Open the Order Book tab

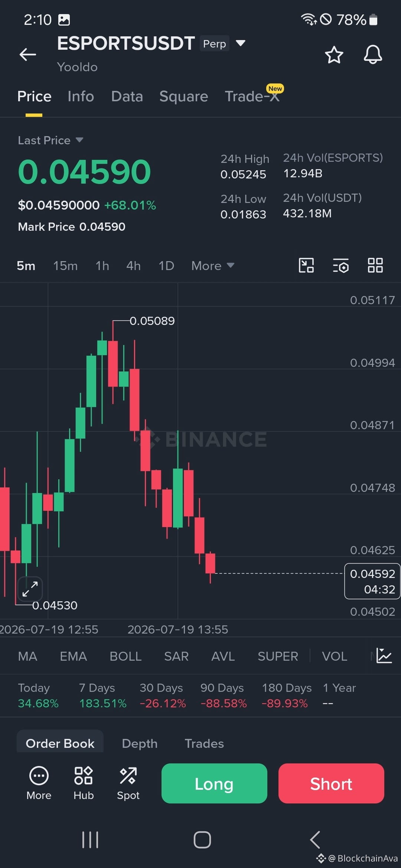pyautogui.click(x=60, y=743)
